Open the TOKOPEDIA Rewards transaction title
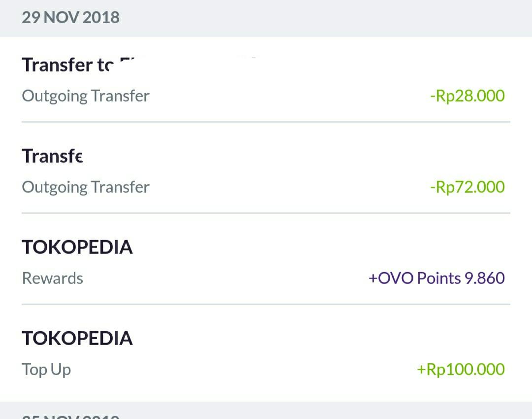This screenshot has height=419, width=532. point(77,247)
